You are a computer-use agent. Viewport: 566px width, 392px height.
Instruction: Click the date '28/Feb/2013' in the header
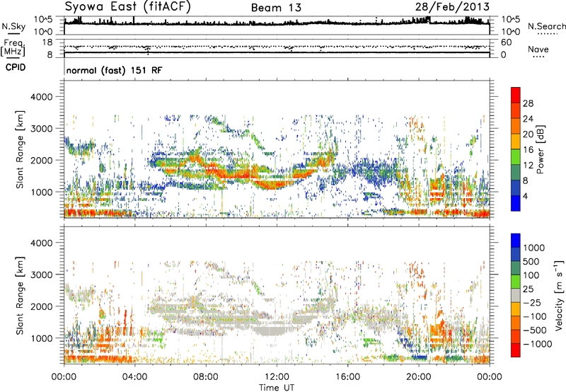click(452, 6)
